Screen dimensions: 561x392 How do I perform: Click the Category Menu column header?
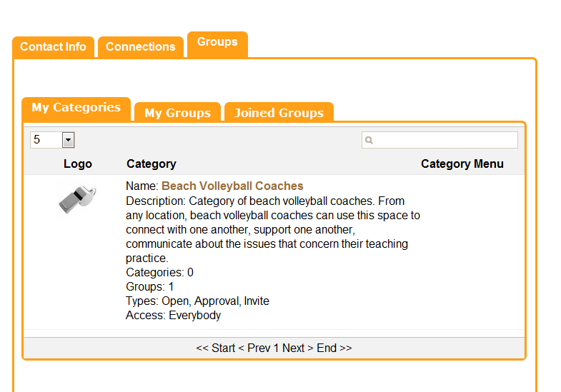click(x=462, y=164)
